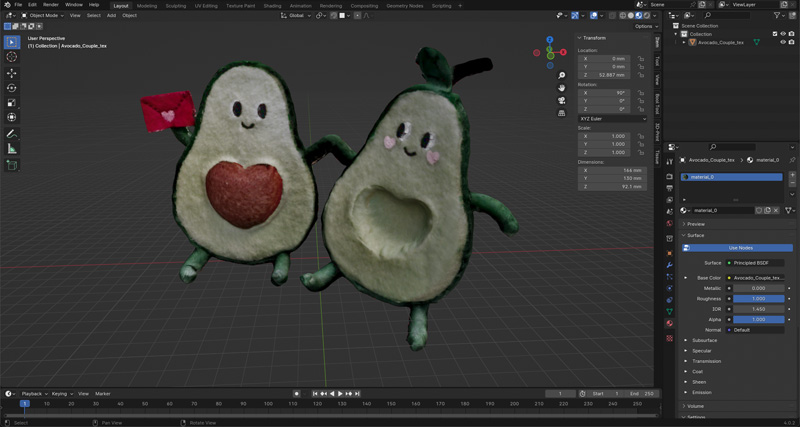Screen dimensions: 800x427
Task: Open the Material properties tab icon
Action: click(x=670, y=323)
